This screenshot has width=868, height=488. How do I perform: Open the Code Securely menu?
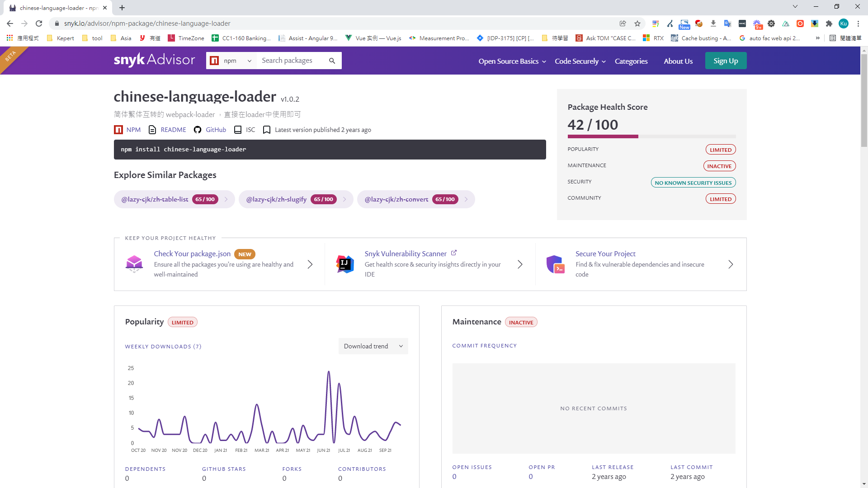[580, 61]
